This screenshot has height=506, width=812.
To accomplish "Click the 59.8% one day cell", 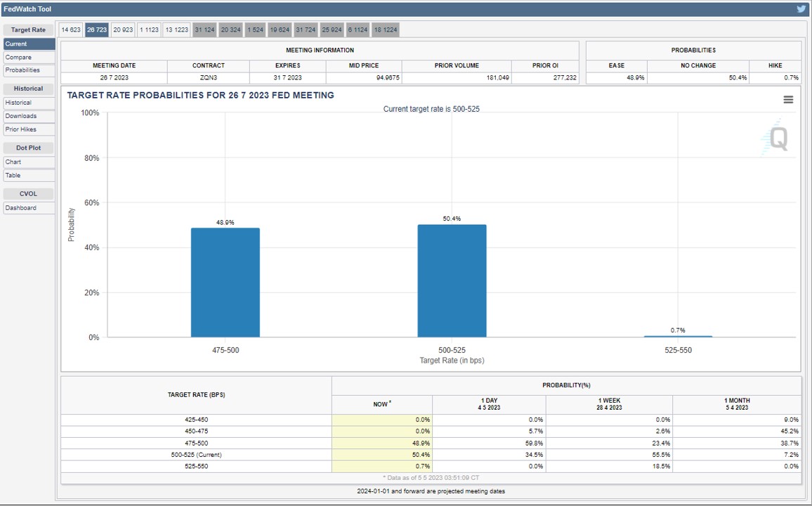I will coord(490,443).
